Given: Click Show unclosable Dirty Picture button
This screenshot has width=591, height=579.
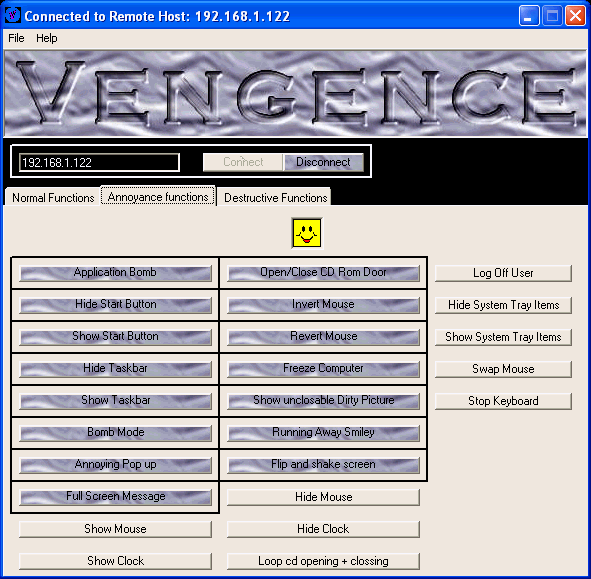Looking at the screenshot, I should pos(323,401).
